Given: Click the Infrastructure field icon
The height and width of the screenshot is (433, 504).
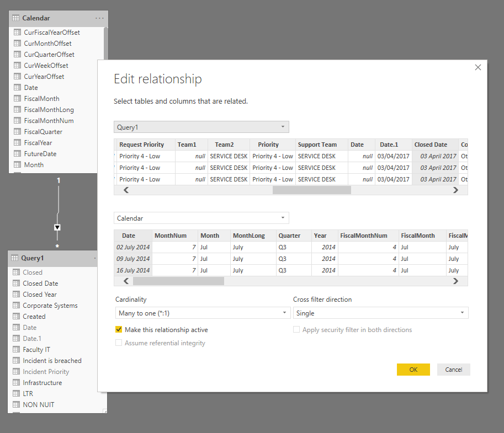Looking at the screenshot, I should point(16,383).
